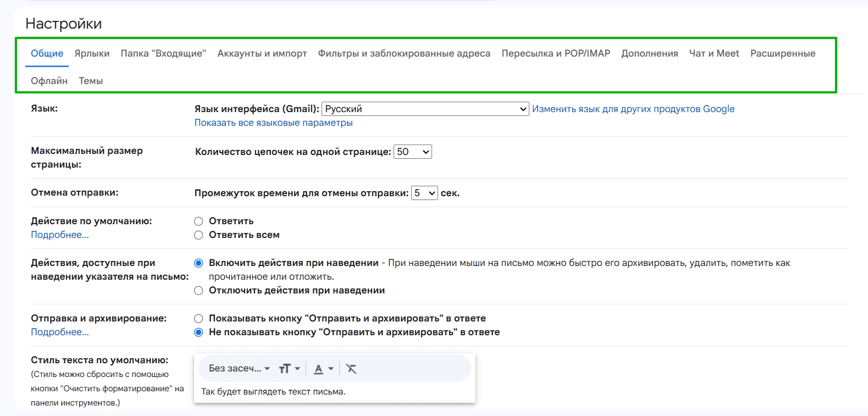Click "Изменить язык для других продуктов Google"
This screenshot has height=416, width=868.
pyautogui.click(x=633, y=109)
